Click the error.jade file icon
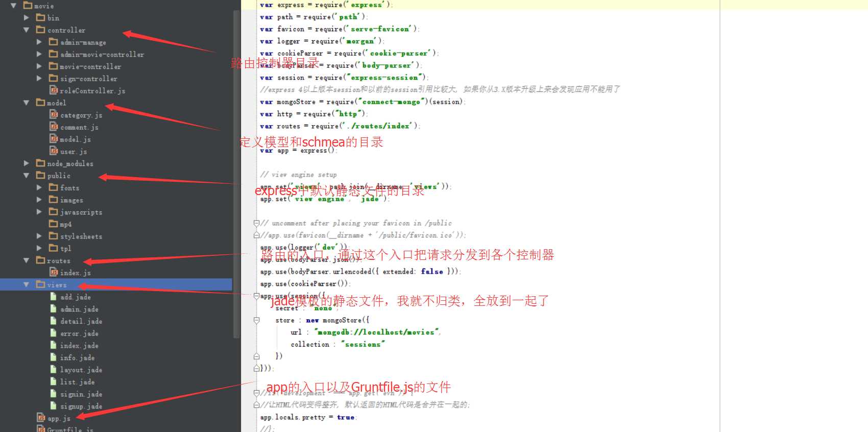This screenshot has height=432, width=868. [x=54, y=333]
